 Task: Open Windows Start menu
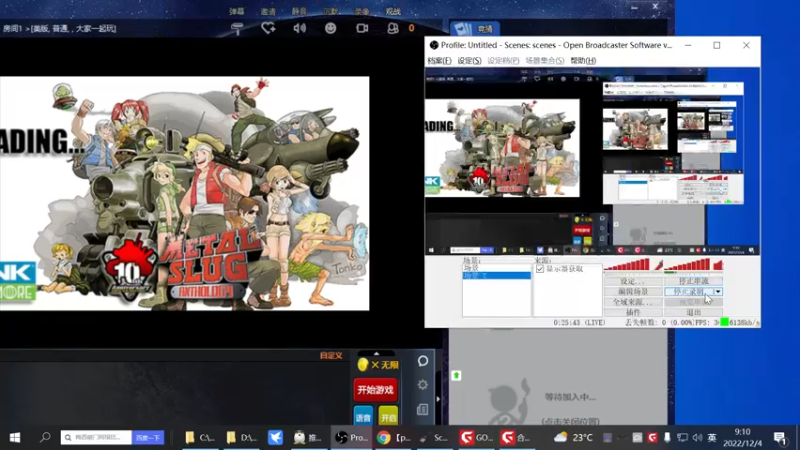pos(15,437)
